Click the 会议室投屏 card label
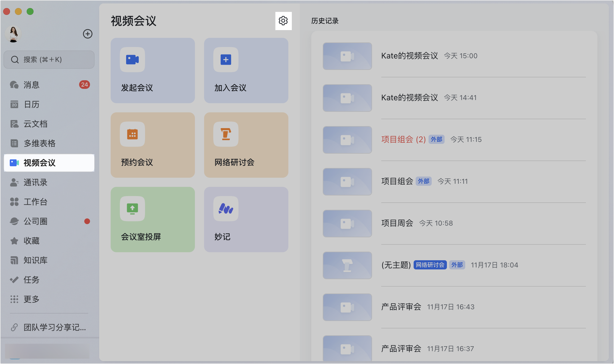Screen dimensions: 614x364 tap(141, 237)
